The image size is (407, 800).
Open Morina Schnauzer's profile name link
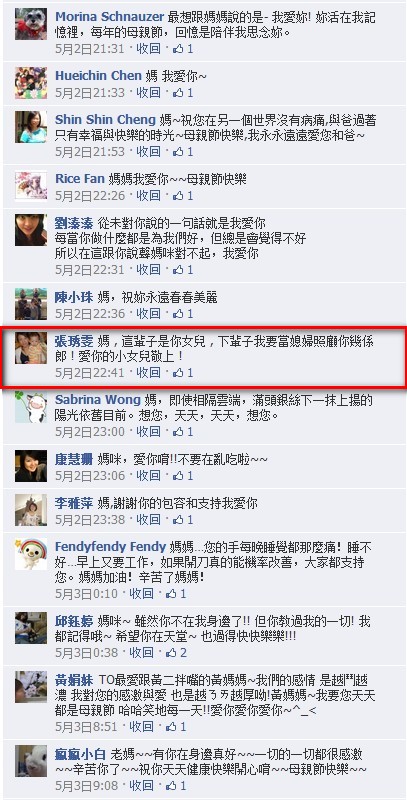coord(110,17)
